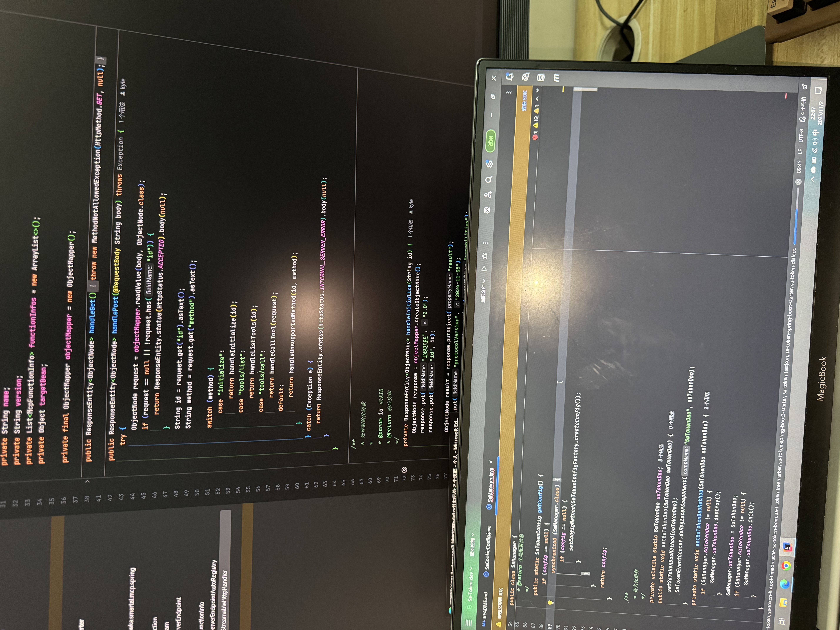Open the Maven tool window icon
The width and height of the screenshot is (840, 630).
tap(556, 77)
